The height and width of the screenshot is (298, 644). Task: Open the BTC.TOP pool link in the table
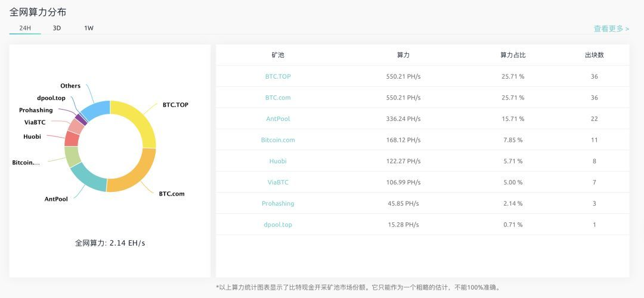[x=278, y=76]
